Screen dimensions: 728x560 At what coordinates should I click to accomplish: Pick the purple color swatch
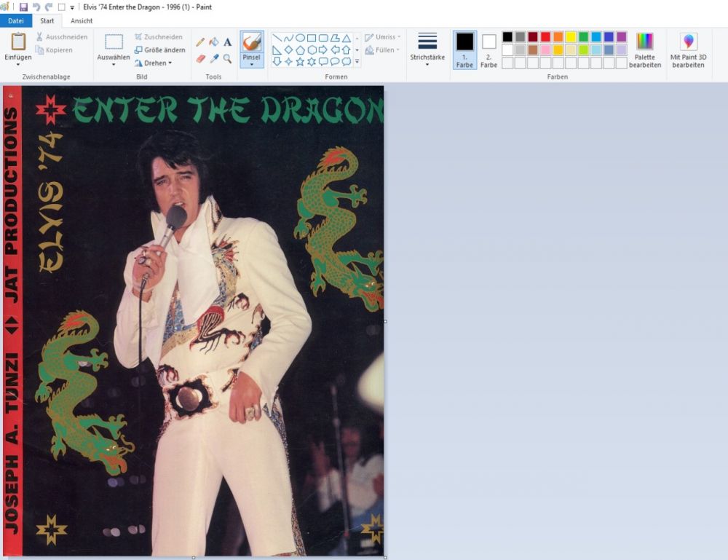pos(621,36)
